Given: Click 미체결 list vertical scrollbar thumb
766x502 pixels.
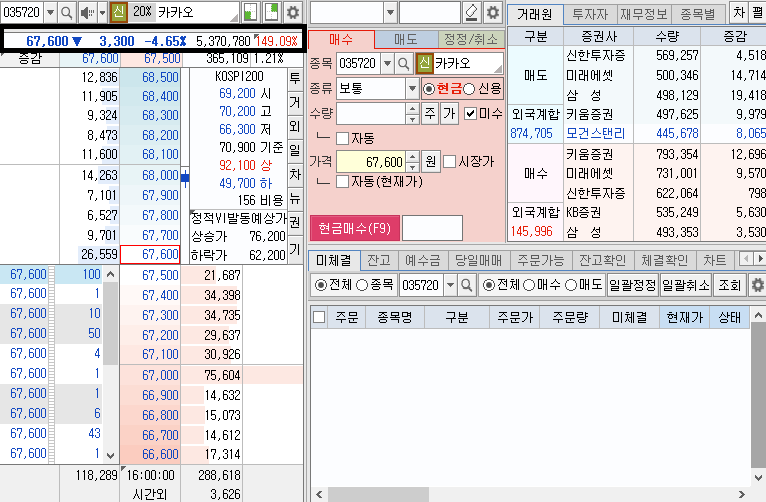Looking at the screenshot, I should tap(758, 394).
